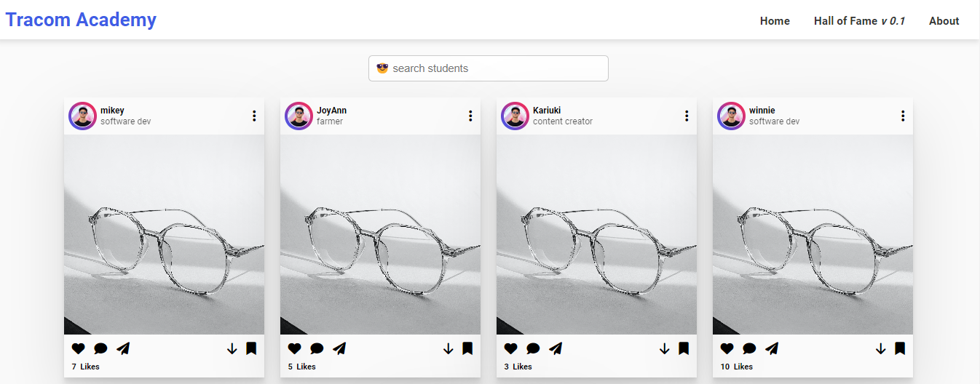Navigate to the About page

(x=944, y=21)
